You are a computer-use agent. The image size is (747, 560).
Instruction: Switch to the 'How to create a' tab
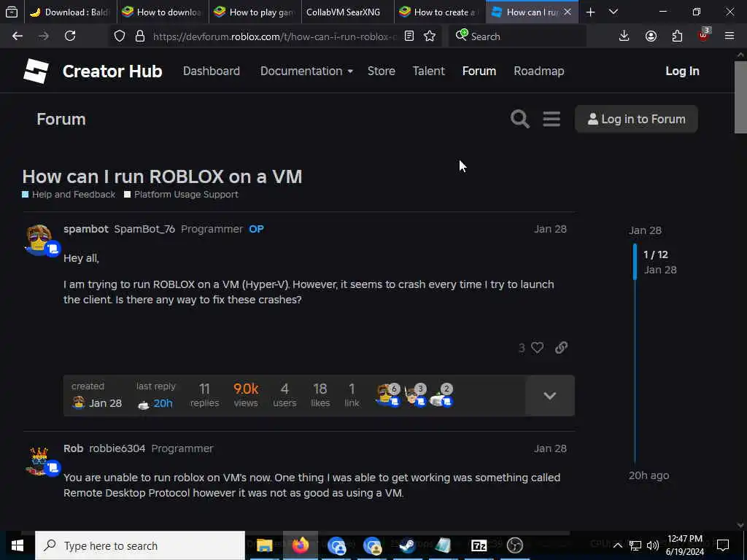coord(440,12)
